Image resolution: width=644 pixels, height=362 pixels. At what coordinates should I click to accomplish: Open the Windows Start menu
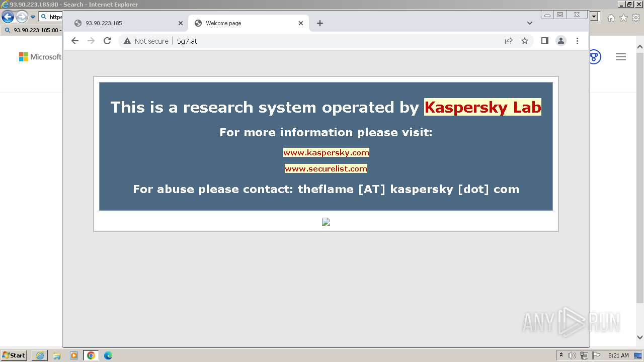point(14,355)
